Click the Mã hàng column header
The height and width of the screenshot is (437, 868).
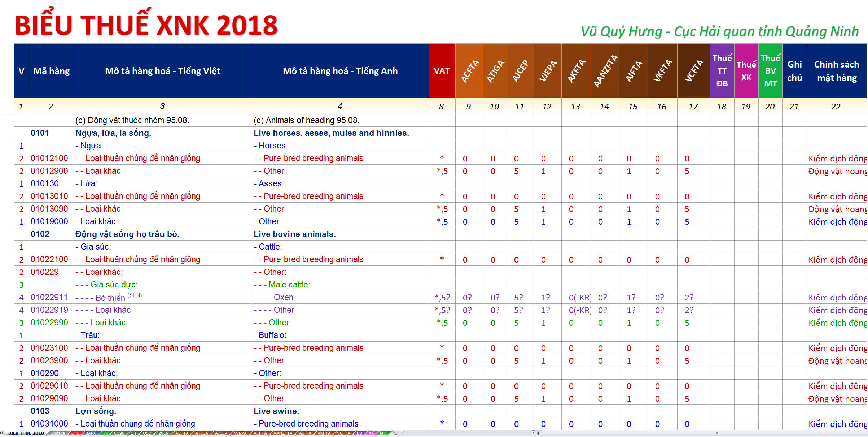tap(51, 71)
